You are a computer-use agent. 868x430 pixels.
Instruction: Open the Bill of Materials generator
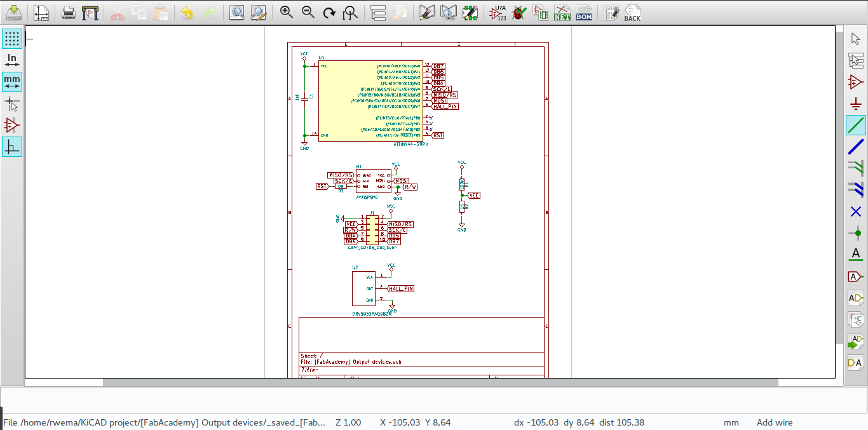(584, 12)
